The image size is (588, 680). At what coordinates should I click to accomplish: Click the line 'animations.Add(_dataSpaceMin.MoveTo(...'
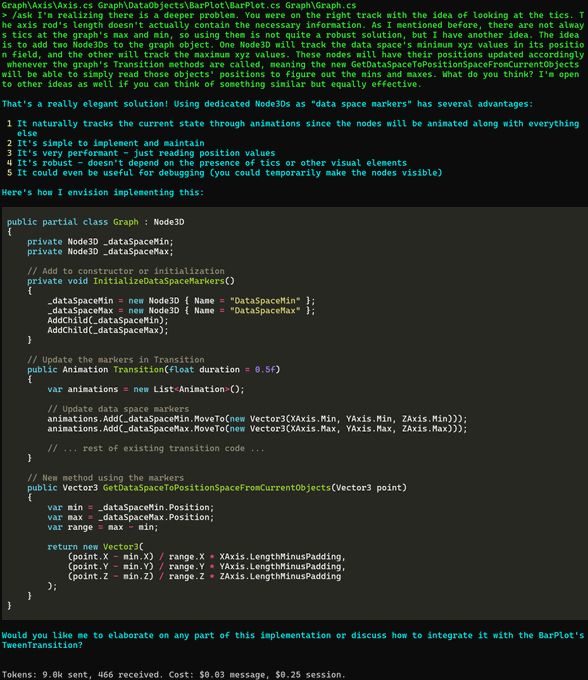pyautogui.click(x=258, y=419)
